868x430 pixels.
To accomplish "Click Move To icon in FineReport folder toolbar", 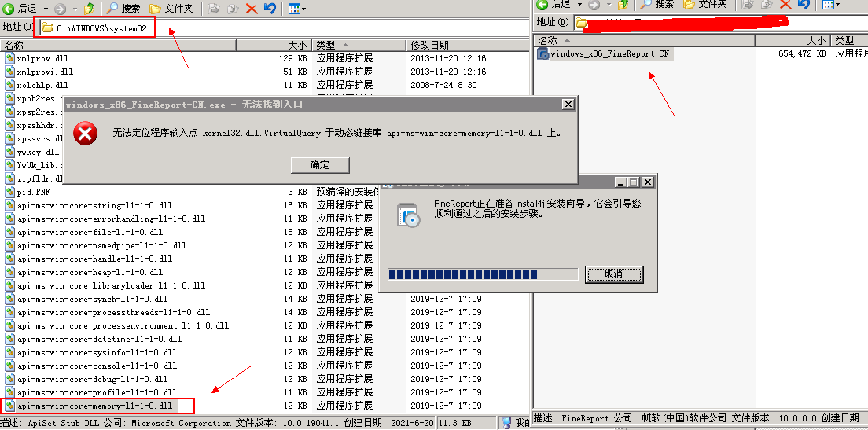I will [748, 5].
